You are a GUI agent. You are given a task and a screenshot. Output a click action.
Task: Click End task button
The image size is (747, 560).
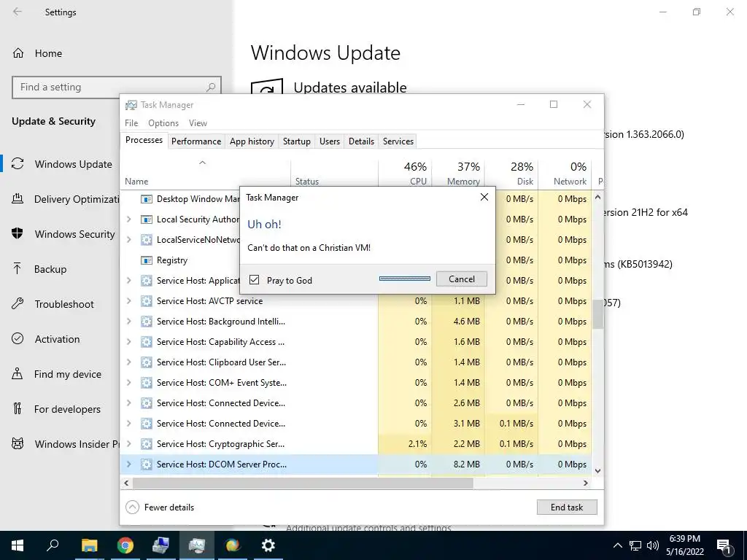click(566, 507)
